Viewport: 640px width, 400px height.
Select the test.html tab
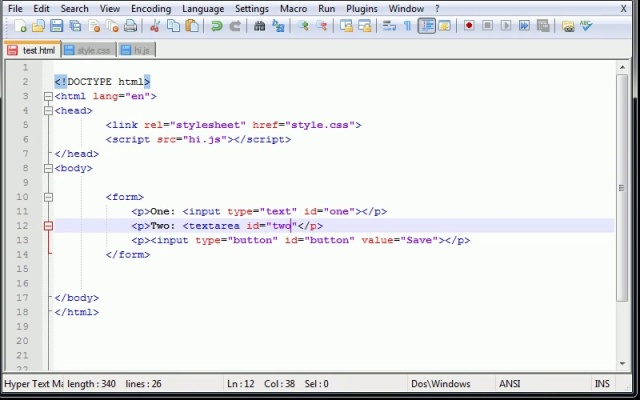32,50
